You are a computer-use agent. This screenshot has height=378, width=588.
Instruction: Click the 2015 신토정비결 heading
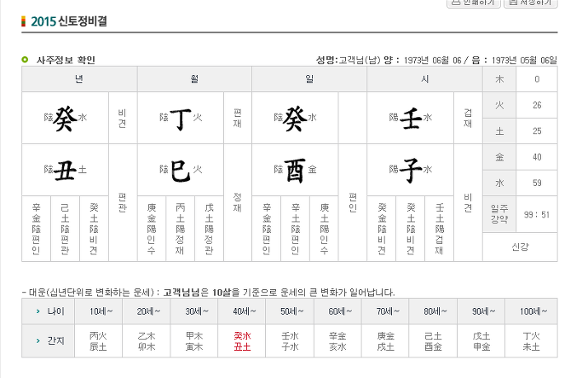[x=69, y=21]
